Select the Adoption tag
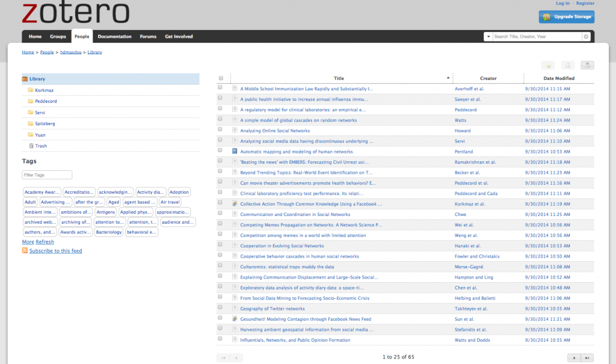 [179, 192]
